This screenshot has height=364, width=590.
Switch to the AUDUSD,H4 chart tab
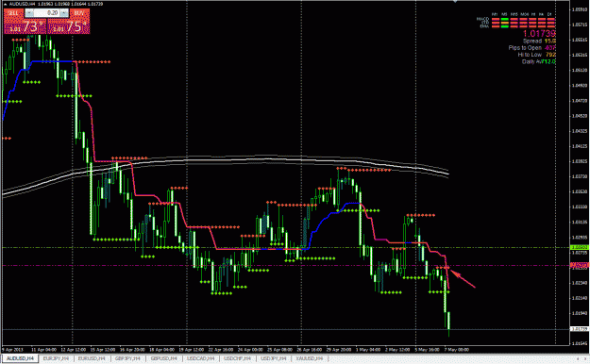[x=20, y=358]
